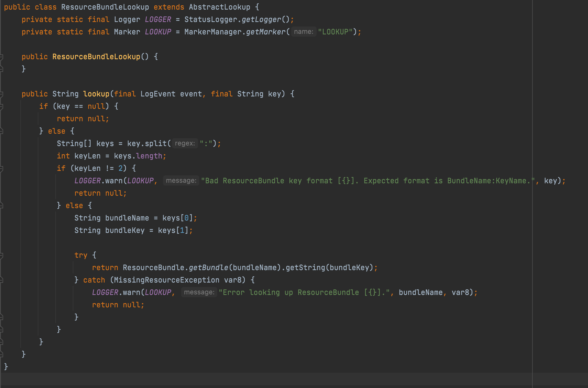Collapse the lookup method fold marker
This screenshot has height=388, width=588.
1,94
